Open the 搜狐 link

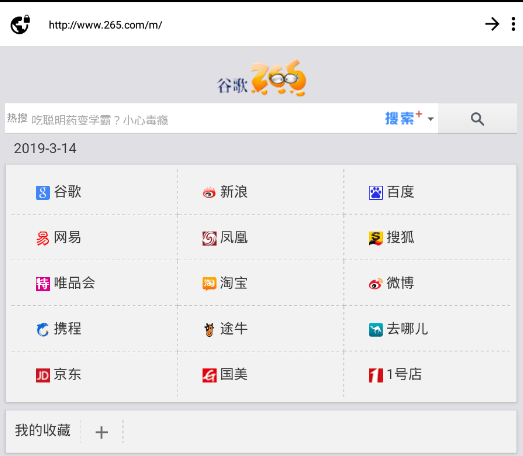click(401, 238)
